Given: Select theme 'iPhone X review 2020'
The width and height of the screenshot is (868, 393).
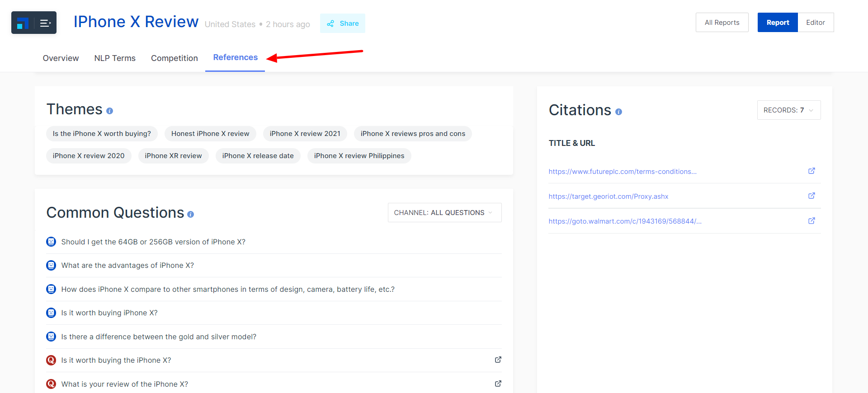Looking at the screenshot, I should [x=89, y=156].
